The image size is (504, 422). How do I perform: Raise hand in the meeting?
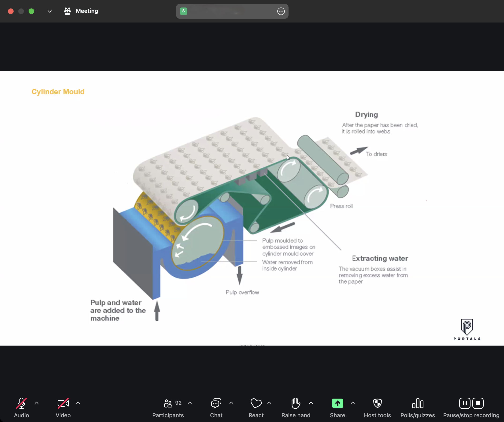(x=296, y=403)
